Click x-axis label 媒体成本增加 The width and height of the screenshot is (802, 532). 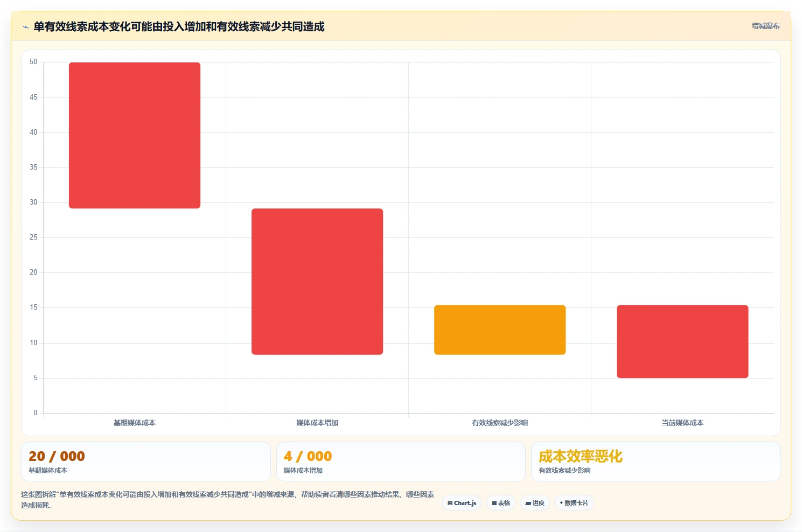[317, 423]
